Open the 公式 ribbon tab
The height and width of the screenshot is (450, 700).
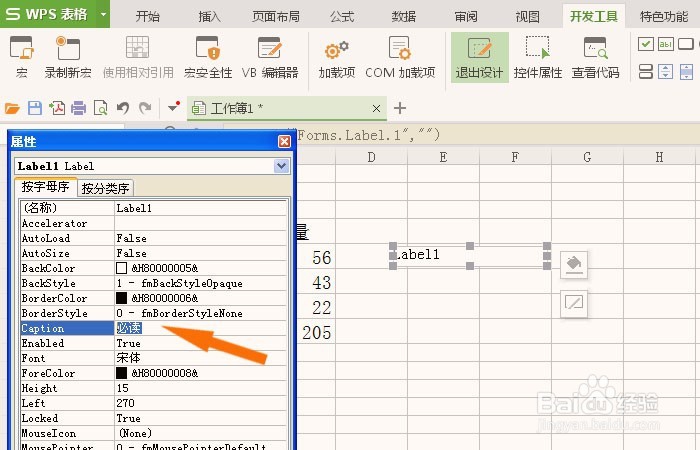pos(342,17)
